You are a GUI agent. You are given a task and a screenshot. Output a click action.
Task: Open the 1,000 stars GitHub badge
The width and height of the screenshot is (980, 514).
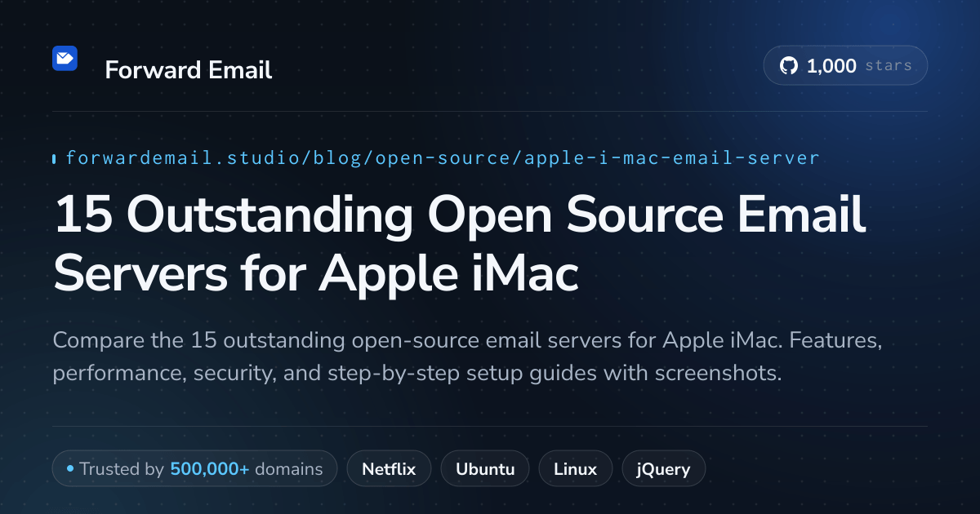[845, 66]
